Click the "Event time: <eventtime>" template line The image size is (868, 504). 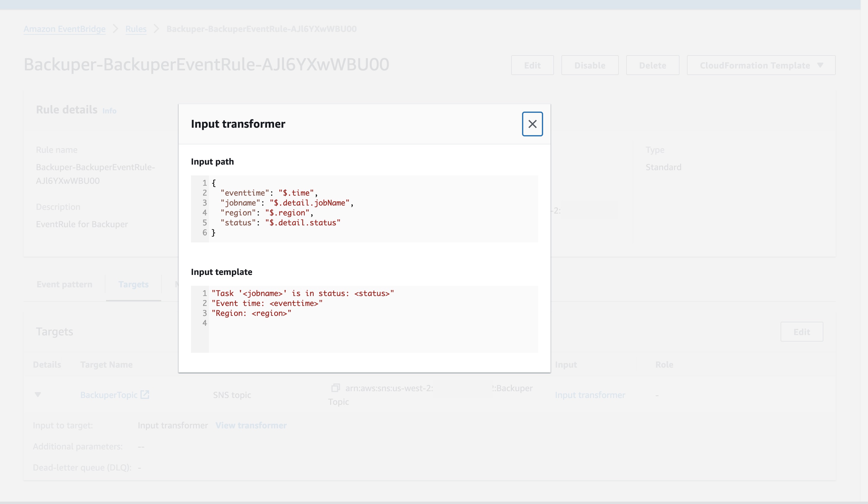click(x=267, y=303)
